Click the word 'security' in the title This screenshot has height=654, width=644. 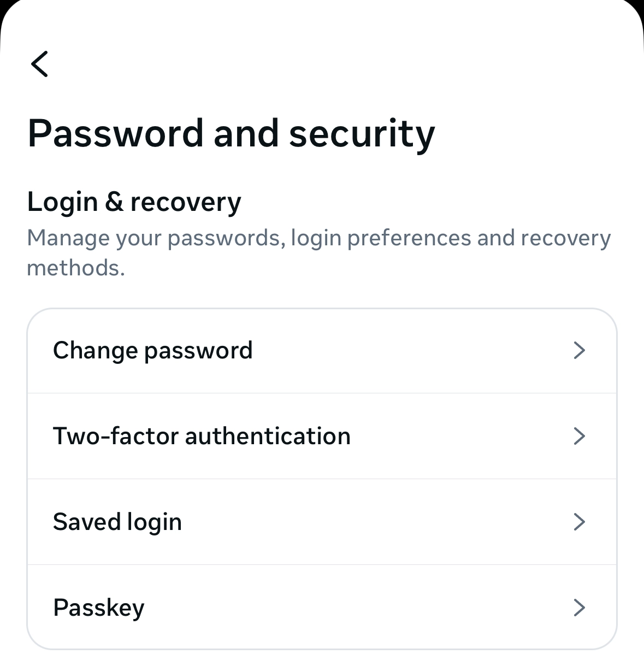point(362,133)
